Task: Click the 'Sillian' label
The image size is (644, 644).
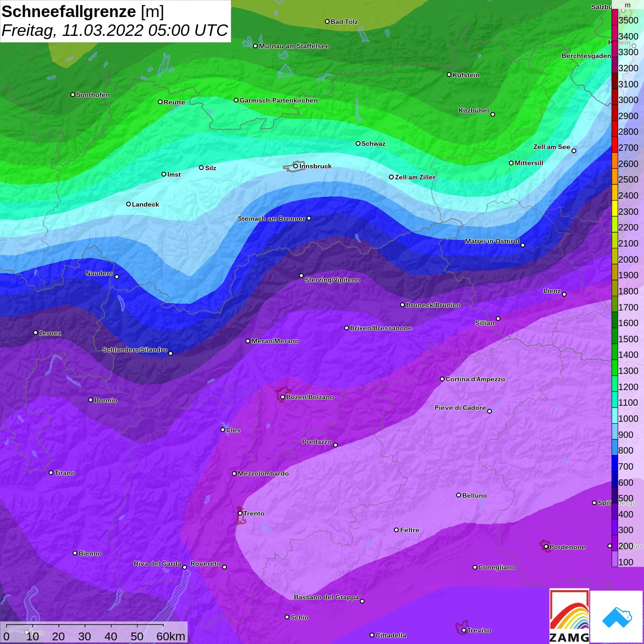Action: click(485, 323)
